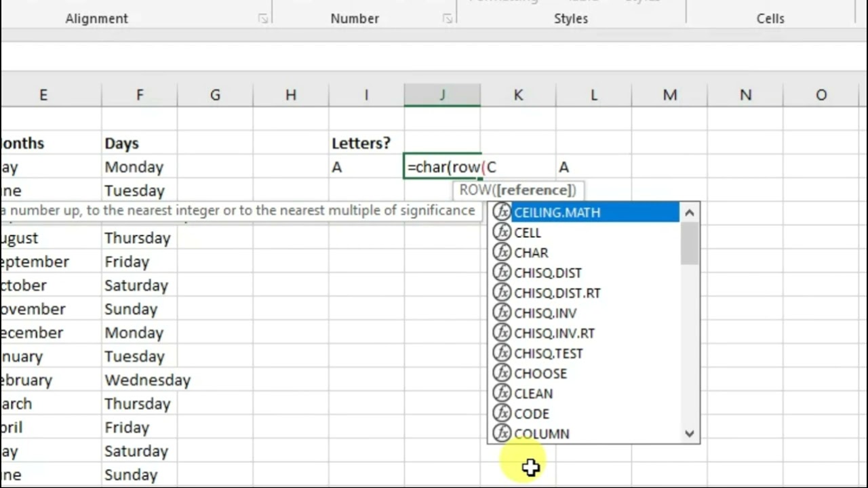Click the fx icon beside COLUMN
The image size is (868, 488).
[x=502, y=433]
